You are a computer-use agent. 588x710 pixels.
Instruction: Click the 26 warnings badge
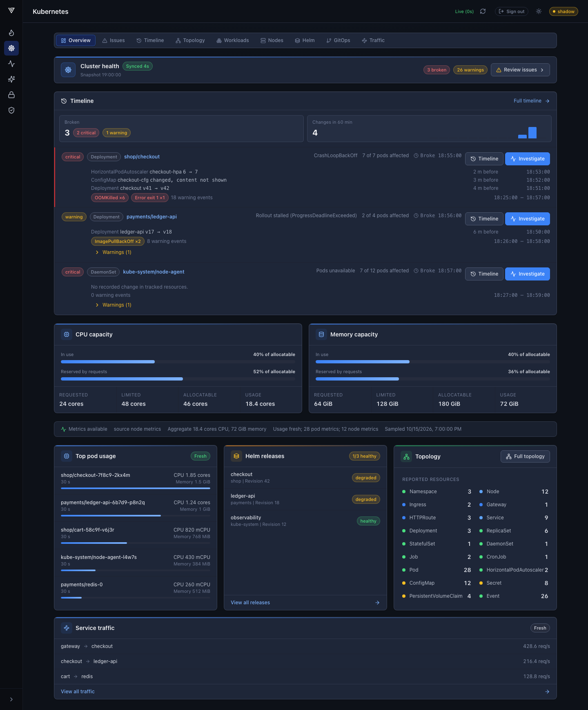coord(470,70)
